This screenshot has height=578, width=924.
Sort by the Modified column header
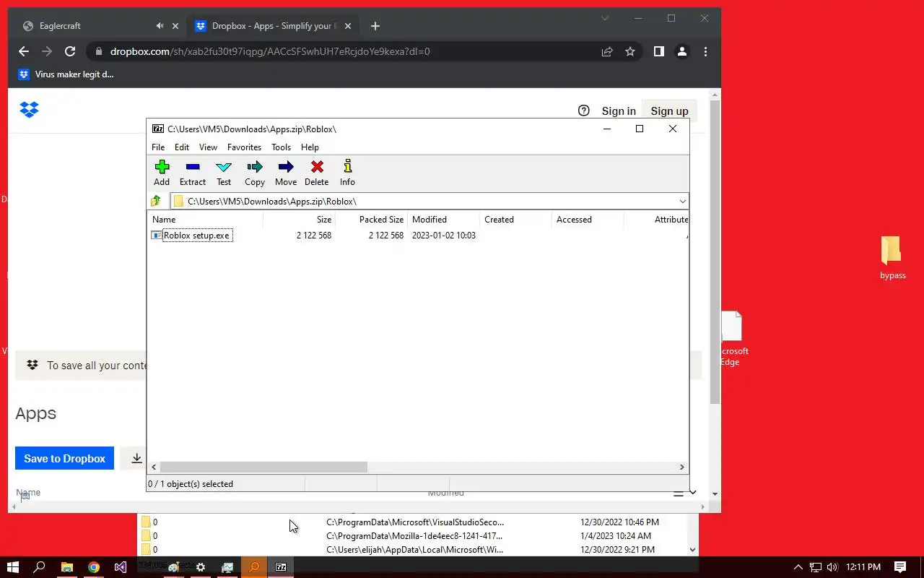443,220
